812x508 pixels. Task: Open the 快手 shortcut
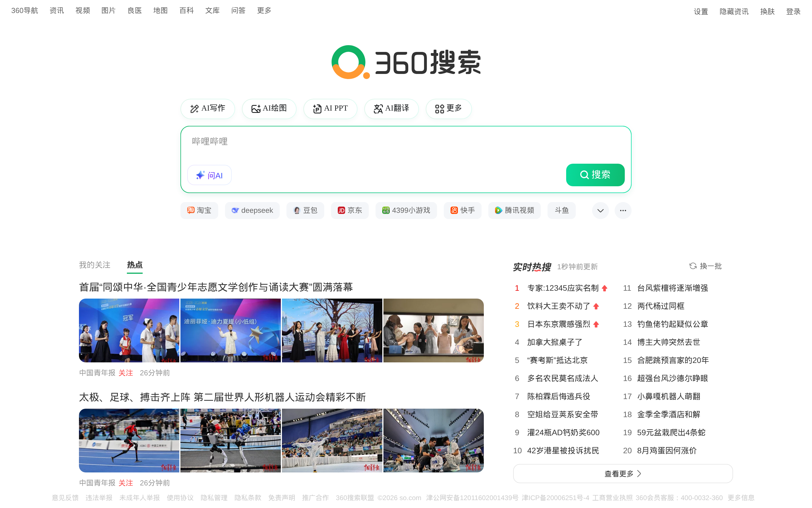pyautogui.click(x=462, y=210)
